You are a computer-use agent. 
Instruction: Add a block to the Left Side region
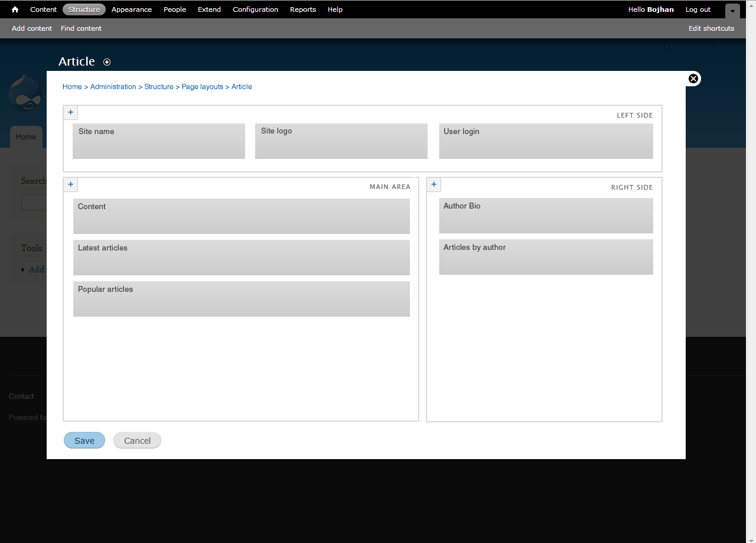pyautogui.click(x=70, y=112)
